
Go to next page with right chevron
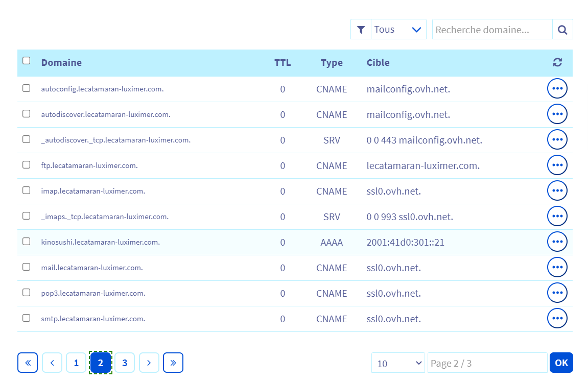pos(149,363)
